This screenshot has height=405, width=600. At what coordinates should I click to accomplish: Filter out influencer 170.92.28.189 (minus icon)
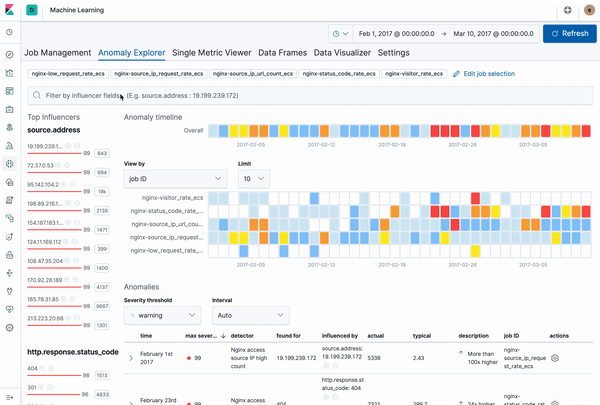(75, 280)
